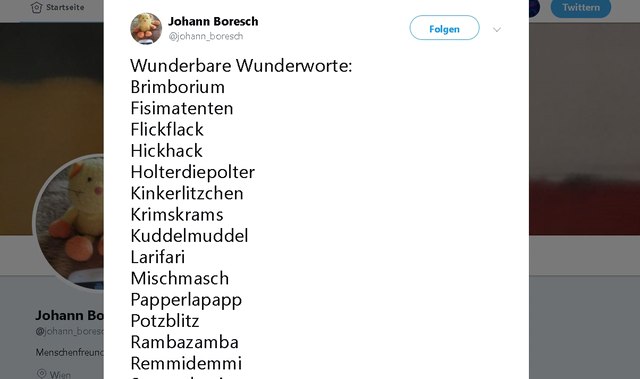Click the Johann Boresch name in the tweet
Viewport: 640px width, 379px height.
point(213,21)
